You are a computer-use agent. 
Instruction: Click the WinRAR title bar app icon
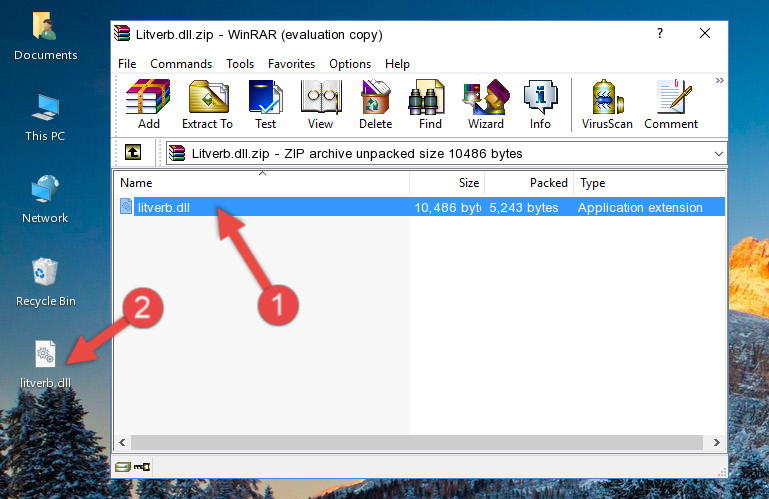[x=122, y=33]
